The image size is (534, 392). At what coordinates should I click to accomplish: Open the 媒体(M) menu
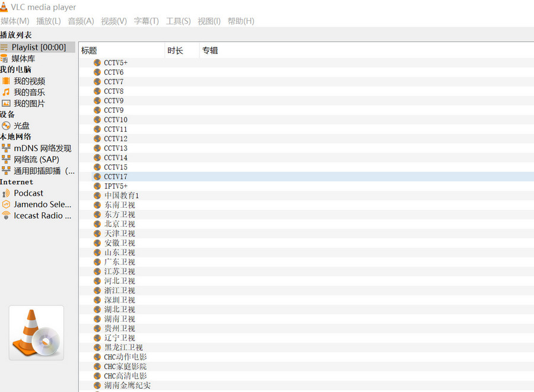[15, 21]
